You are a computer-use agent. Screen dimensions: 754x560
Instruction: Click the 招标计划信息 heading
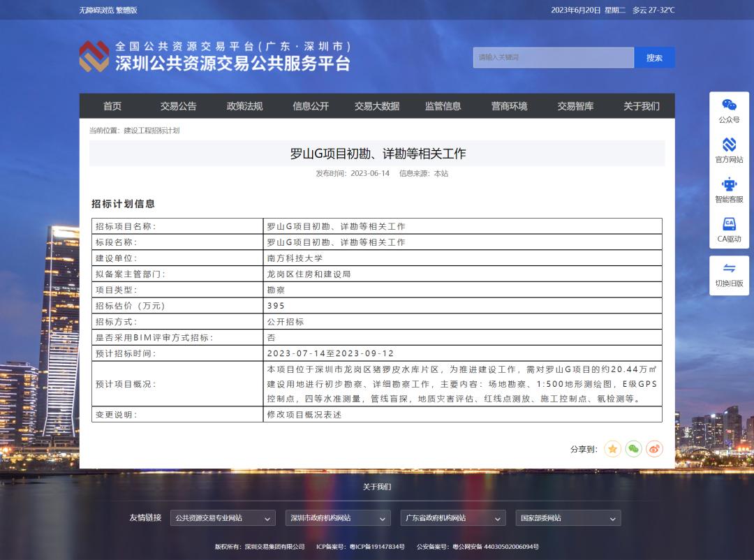pyautogui.click(x=124, y=203)
